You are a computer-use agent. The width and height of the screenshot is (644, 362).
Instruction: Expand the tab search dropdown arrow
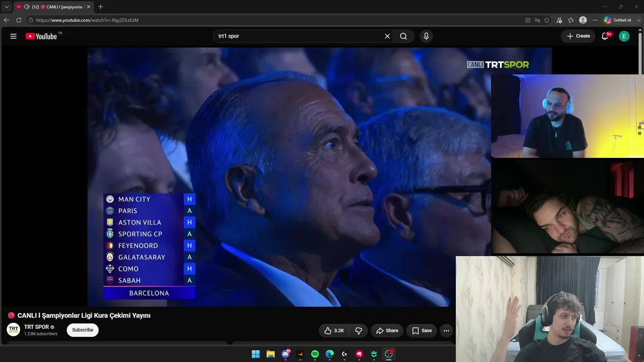pos(7,7)
